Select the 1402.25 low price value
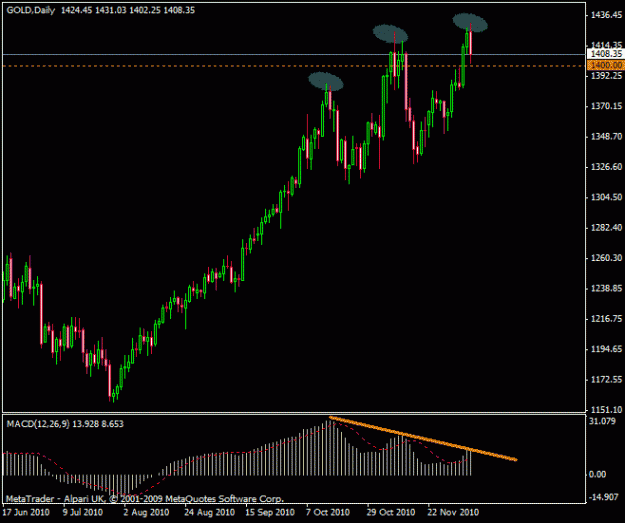Screen dimensions: 625x523 point(145,10)
